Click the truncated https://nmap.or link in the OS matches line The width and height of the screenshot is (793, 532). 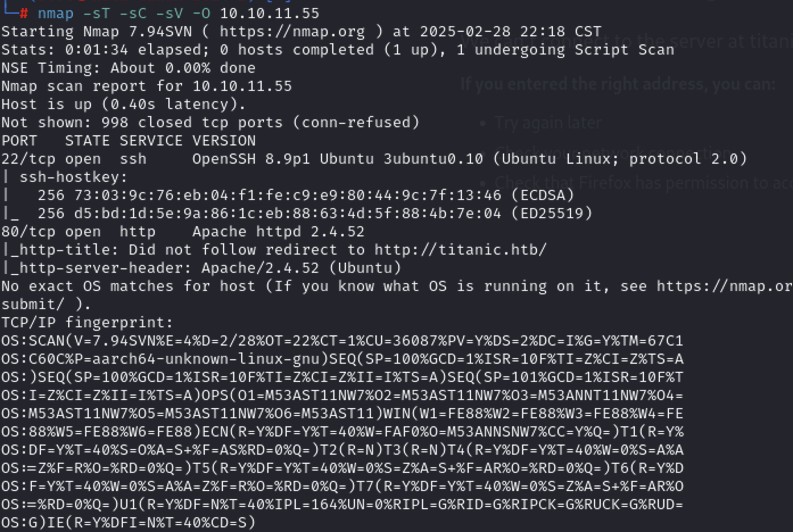point(724,286)
